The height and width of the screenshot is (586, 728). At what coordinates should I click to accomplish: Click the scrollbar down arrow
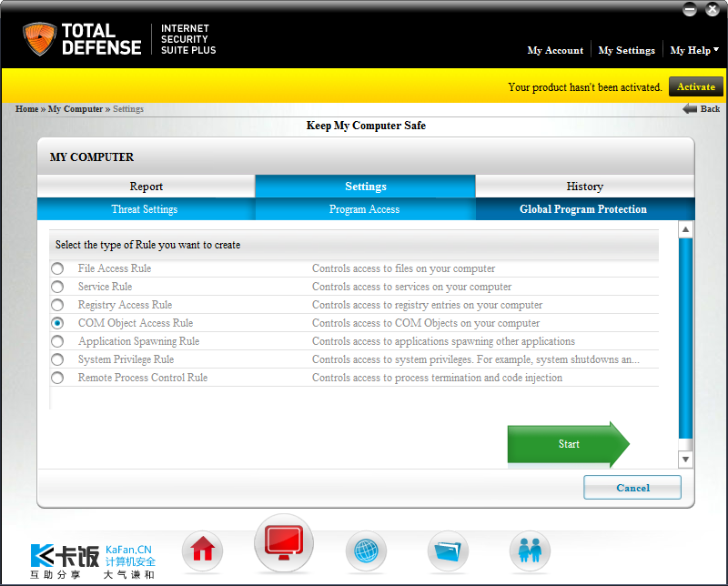(685, 460)
